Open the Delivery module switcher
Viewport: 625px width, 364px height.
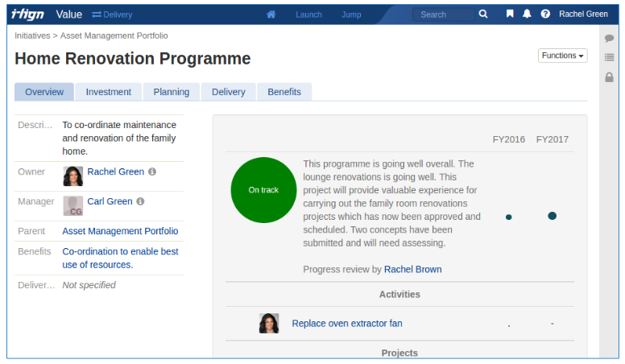tap(112, 14)
